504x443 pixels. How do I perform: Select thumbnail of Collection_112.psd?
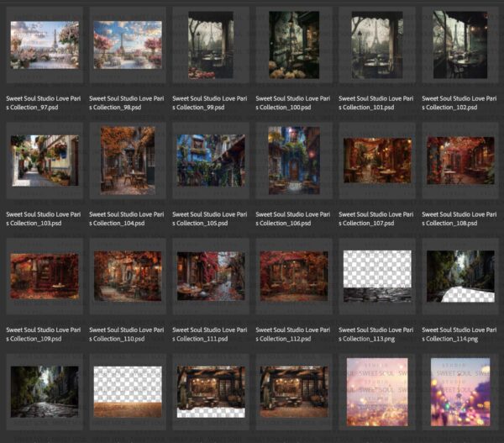click(x=294, y=276)
